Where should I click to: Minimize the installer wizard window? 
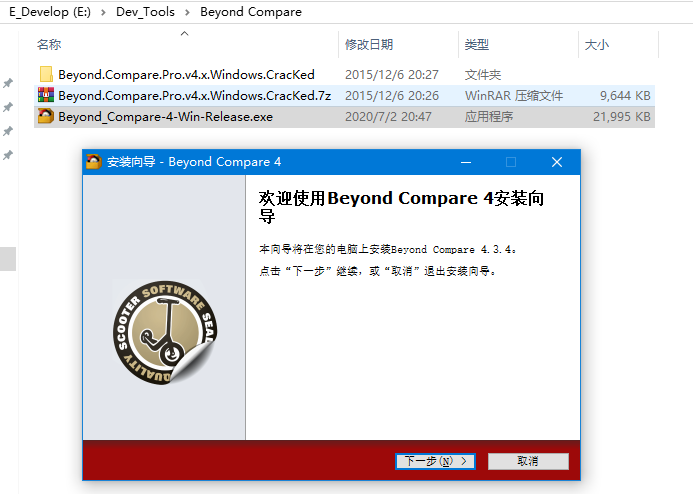(x=466, y=162)
